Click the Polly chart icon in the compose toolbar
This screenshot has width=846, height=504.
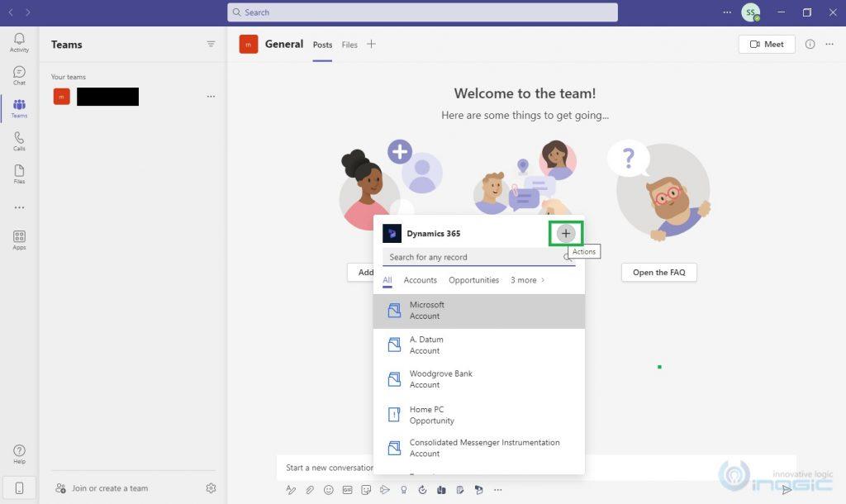coord(441,490)
